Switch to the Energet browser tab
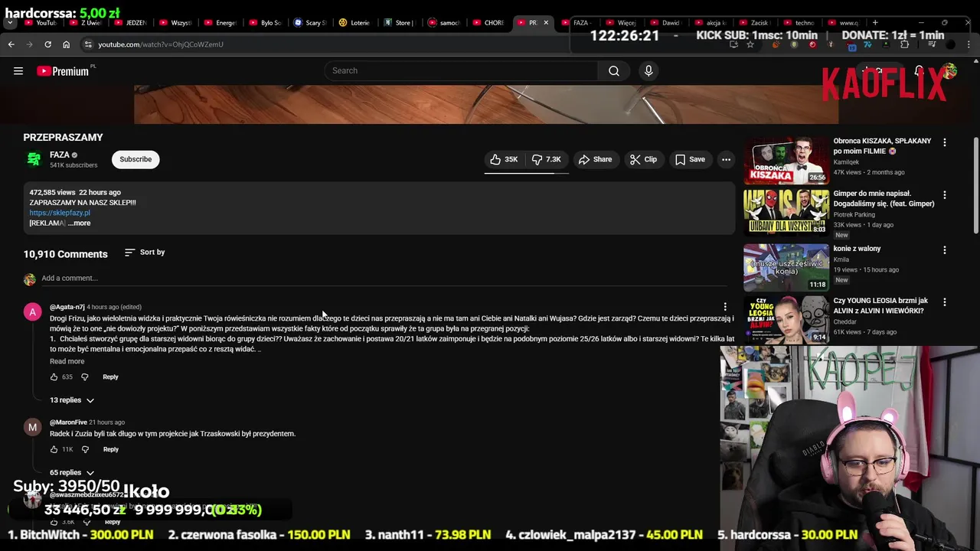Viewport: 980px width, 551px height. (x=221, y=23)
